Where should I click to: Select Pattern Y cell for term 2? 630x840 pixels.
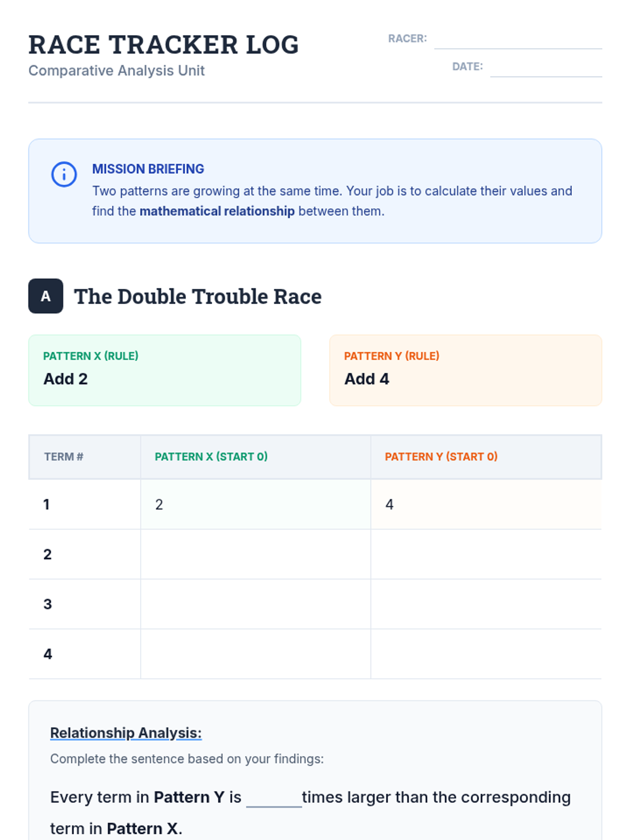point(486,554)
